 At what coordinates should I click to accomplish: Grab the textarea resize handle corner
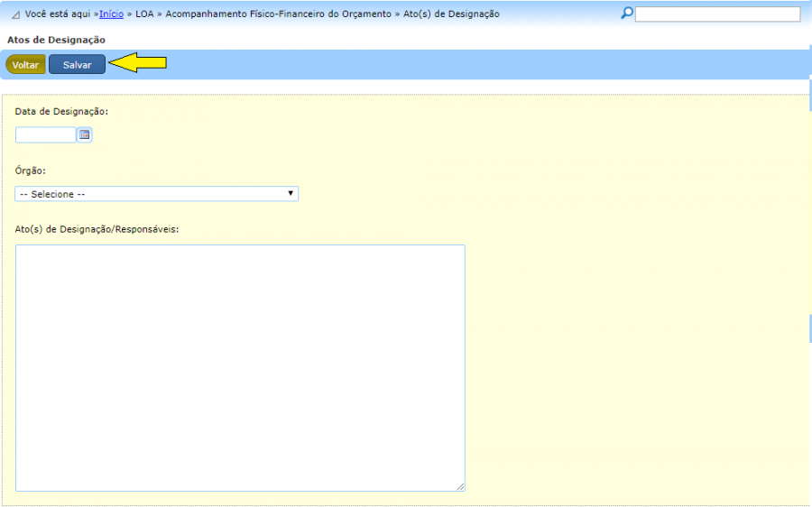click(460, 486)
